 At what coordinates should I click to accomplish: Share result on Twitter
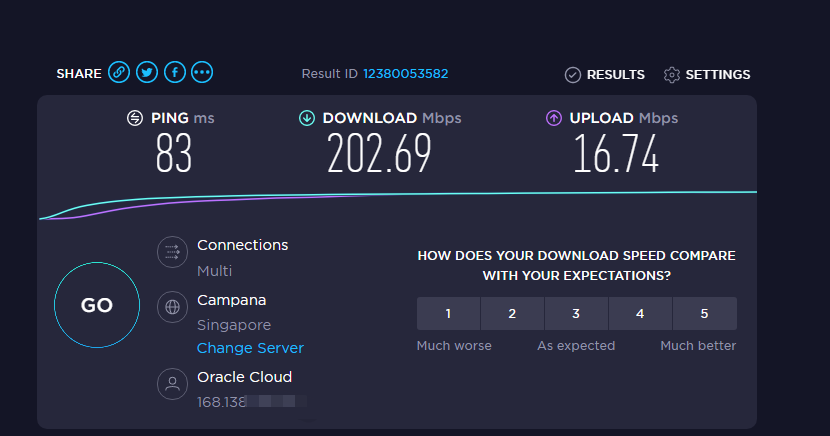147,72
